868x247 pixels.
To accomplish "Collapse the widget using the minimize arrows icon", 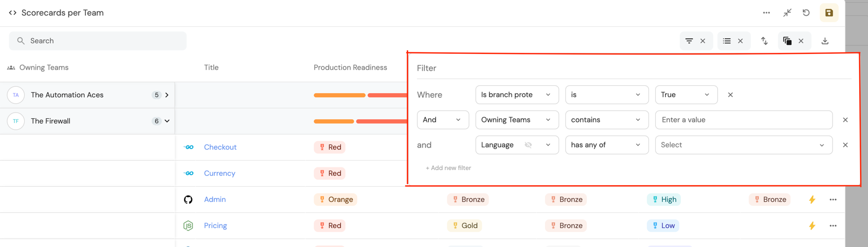I will (x=787, y=13).
